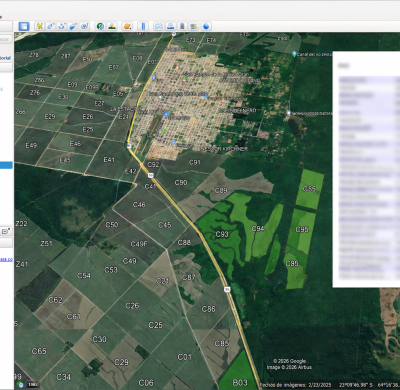Click the E41 field label
The width and height of the screenshot is (400, 390).
coord(109,160)
